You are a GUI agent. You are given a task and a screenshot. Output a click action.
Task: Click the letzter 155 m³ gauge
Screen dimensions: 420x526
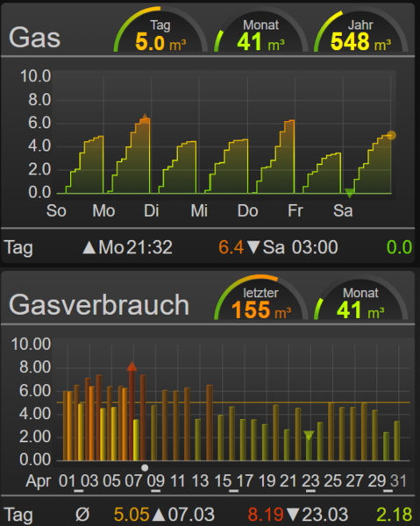pyautogui.click(x=260, y=299)
